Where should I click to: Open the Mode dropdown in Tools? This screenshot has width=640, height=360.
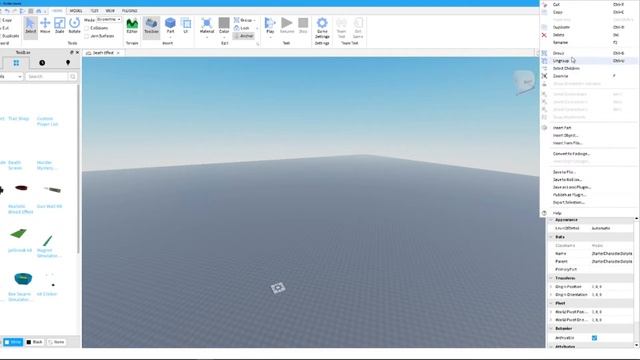[x=109, y=20]
